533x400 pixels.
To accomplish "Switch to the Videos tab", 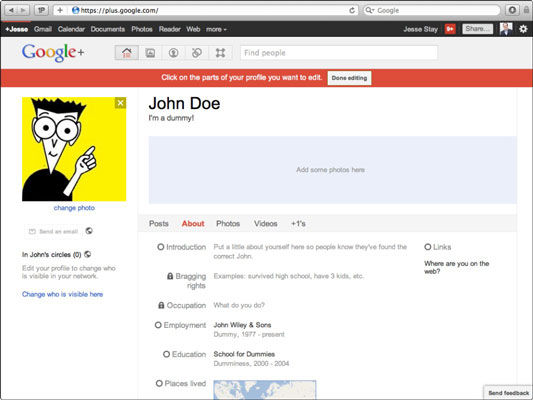I will click(x=265, y=224).
